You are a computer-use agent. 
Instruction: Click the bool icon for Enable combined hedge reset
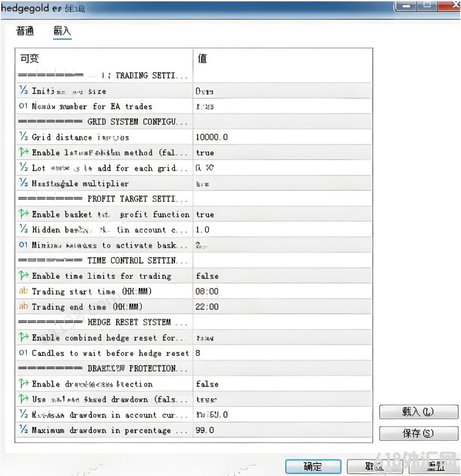24,338
